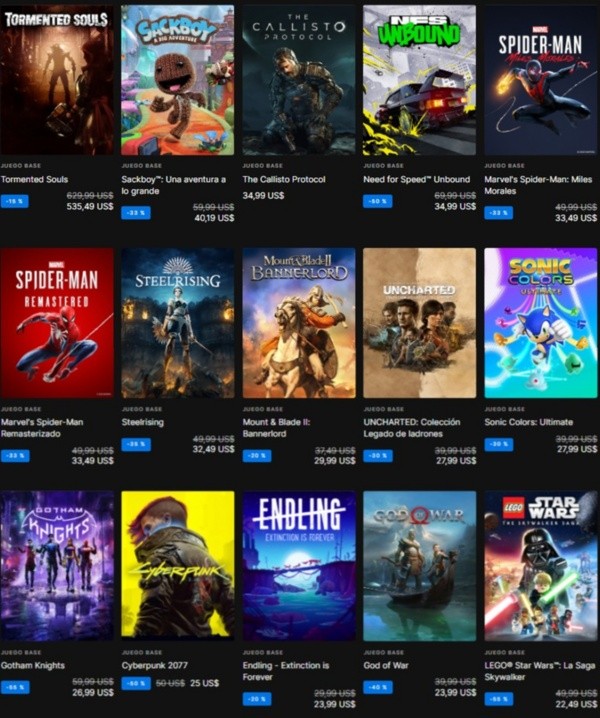
Task: Open the LEGO Star Wars cover art
Action: pos(541,566)
